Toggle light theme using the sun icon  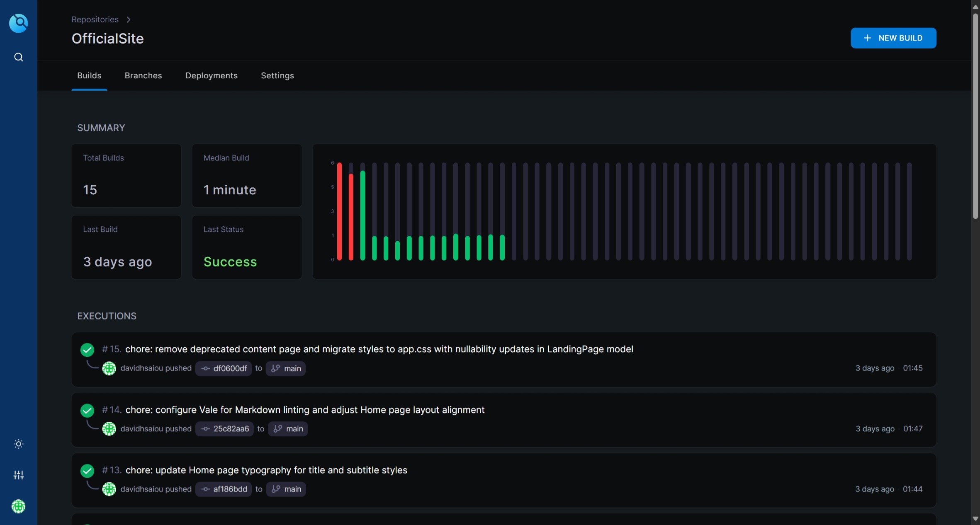click(18, 444)
